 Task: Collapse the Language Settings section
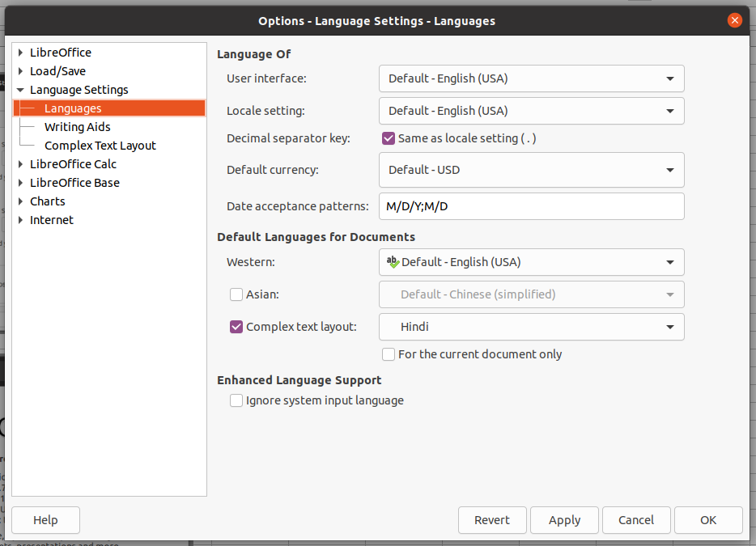coord(20,89)
